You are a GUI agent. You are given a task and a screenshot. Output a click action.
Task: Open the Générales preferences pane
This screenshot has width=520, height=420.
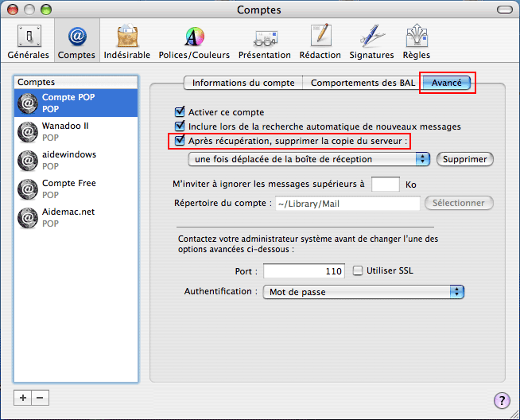click(29, 41)
